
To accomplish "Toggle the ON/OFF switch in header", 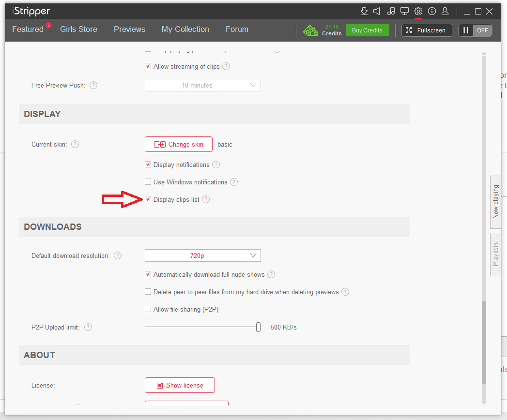I will (x=476, y=30).
